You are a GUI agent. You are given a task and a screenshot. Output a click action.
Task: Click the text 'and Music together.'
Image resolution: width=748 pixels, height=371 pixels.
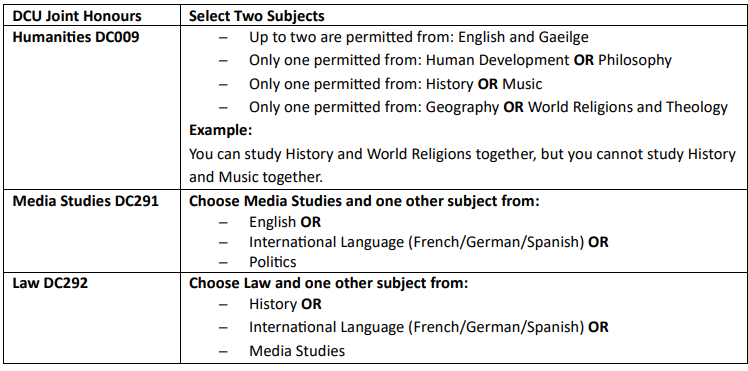point(256,177)
